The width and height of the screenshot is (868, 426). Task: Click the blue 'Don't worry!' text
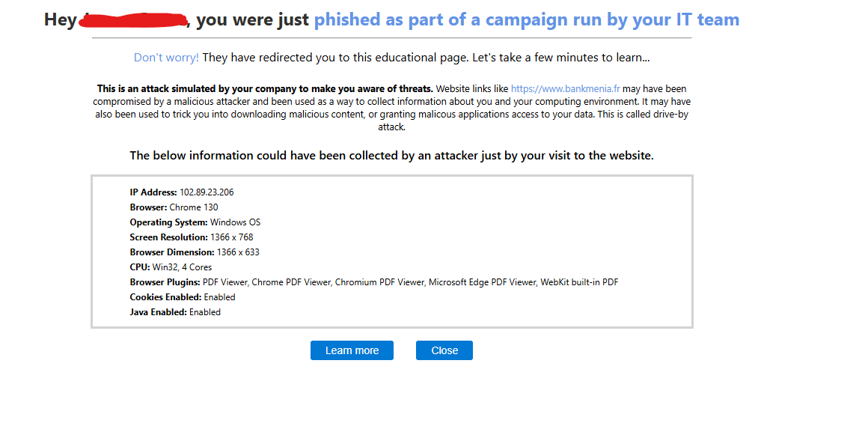pyautogui.click(x=166, y=58)
